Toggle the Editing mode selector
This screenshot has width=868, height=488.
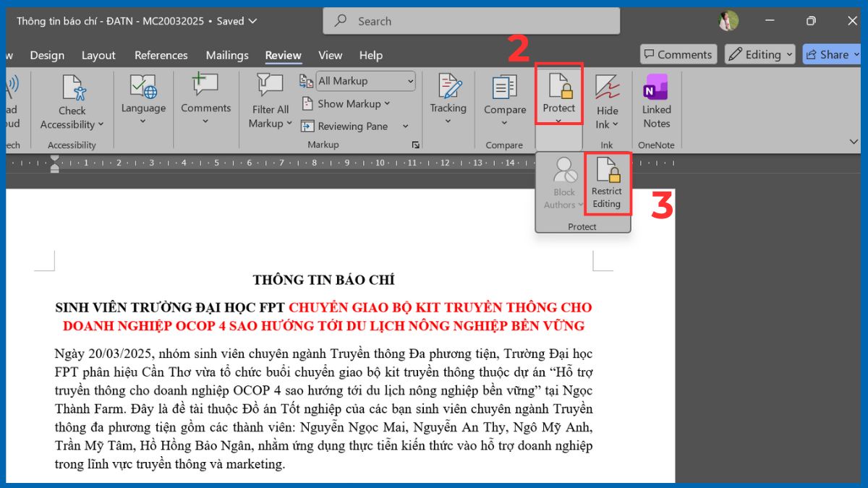(x=759, y=53)
